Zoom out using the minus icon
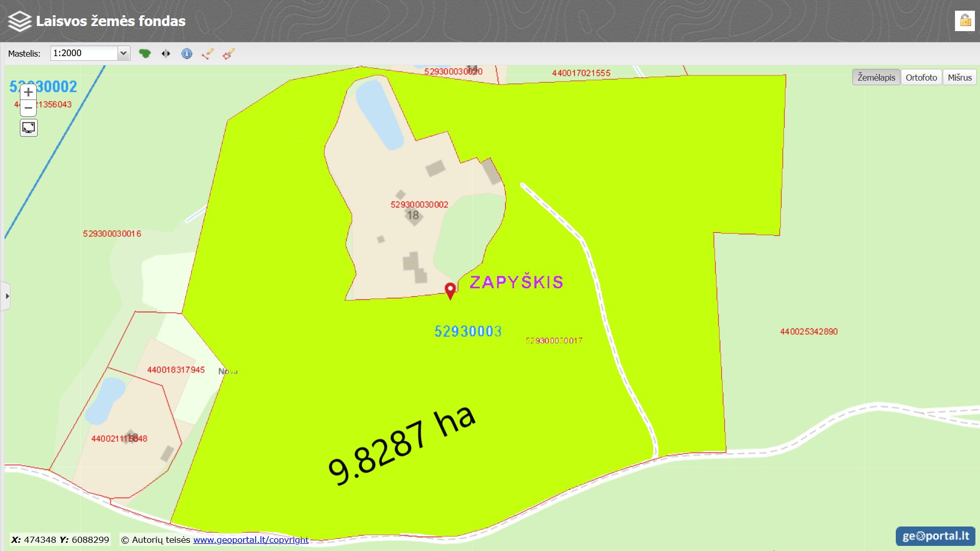The image size is (980, 551). coord(29,108)
